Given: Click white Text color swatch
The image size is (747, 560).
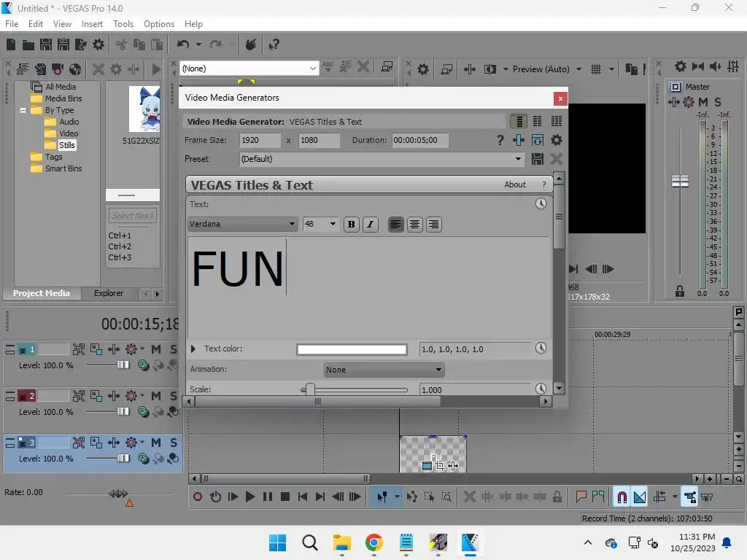Looking at the screenshot, I should (x=352, y=349).
